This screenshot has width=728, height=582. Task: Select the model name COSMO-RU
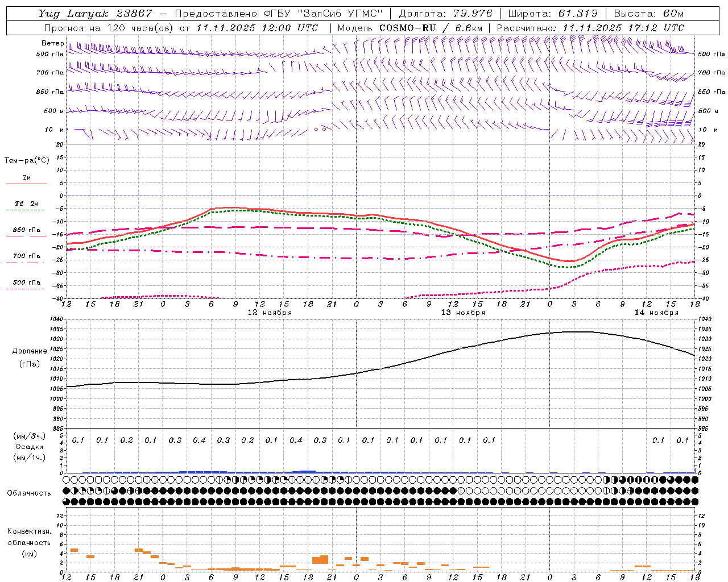click(x=408, y=28)
